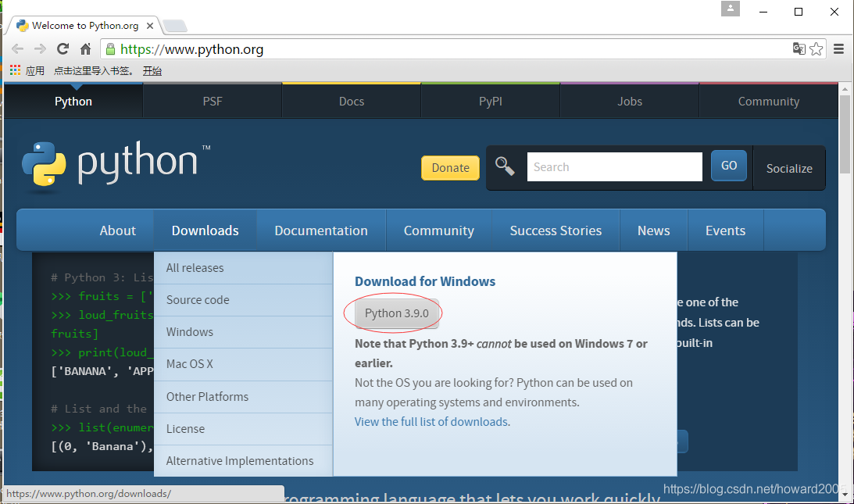Click the magnifying glass search icon
Image resolution: width=854 pixels, height=504 pixels.
point(504,166)
